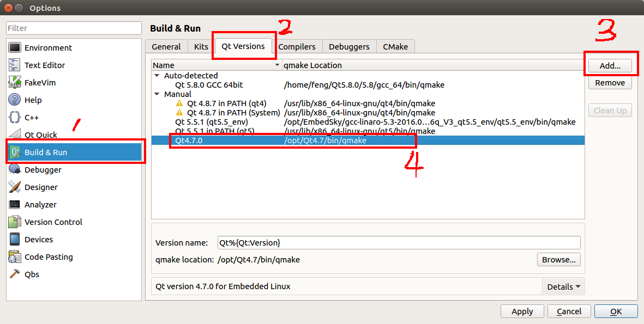Apply the current settings
The image size is (644, 324).
(522, 311)
